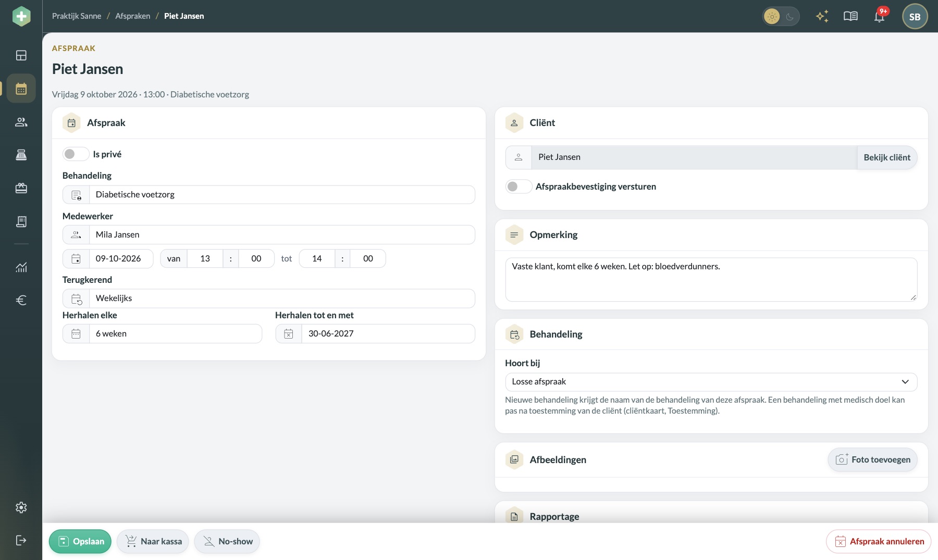The image size is (938, 560).
Task: Toggle the Is privé switch
Action: point(76,154)
